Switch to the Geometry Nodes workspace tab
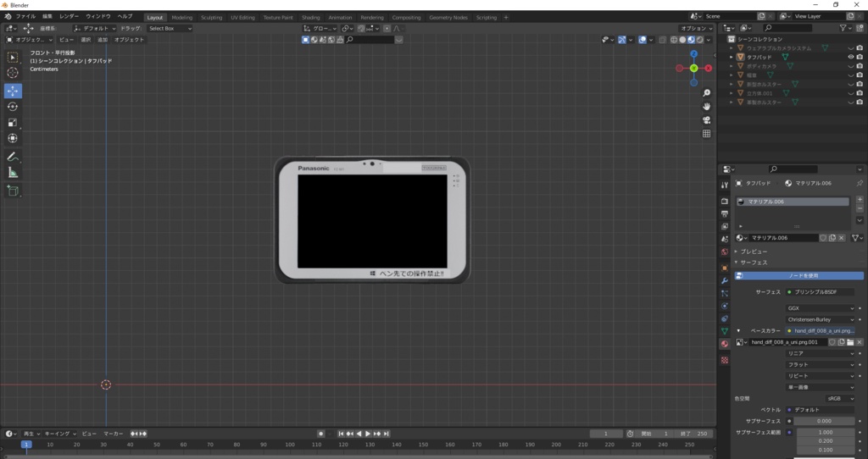This screenshot has height=459, width=868. (x=448, y=17)
